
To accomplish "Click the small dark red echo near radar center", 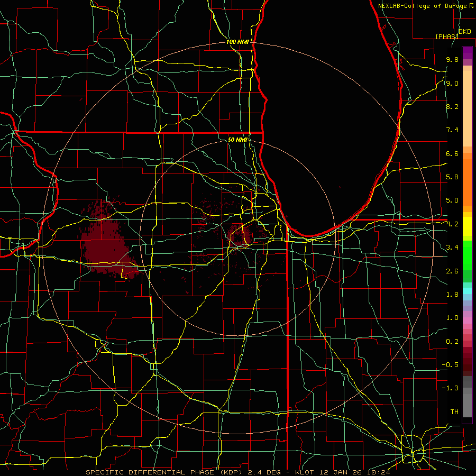I will 241,236.
